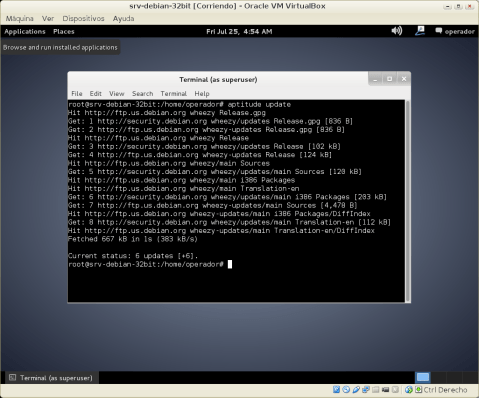Click the 'Get: 6' i386 Packages line

tap(227, 197)
